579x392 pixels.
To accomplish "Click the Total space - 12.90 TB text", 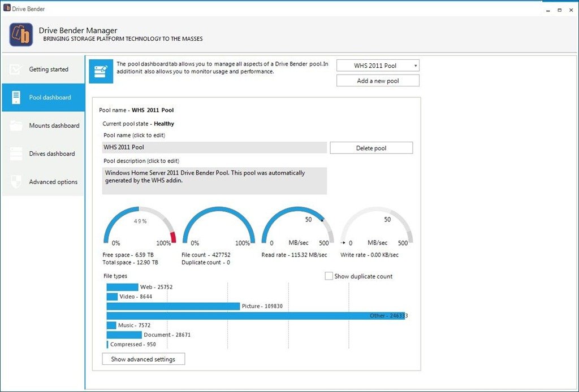I will tap(131, 263).
